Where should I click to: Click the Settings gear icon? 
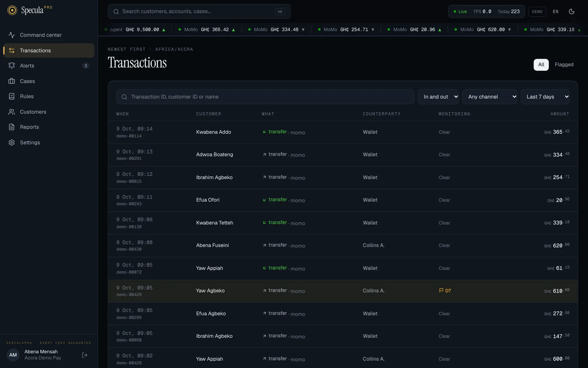(12, 142)
